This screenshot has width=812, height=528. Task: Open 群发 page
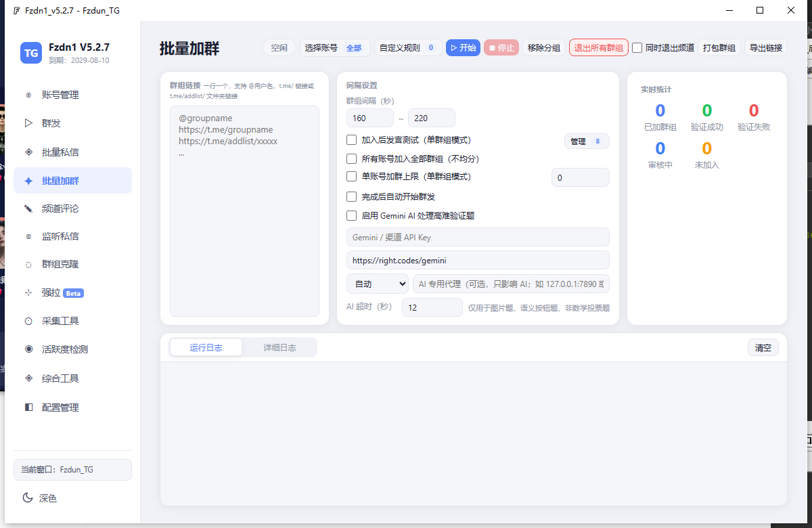click(x=72, y=123)
